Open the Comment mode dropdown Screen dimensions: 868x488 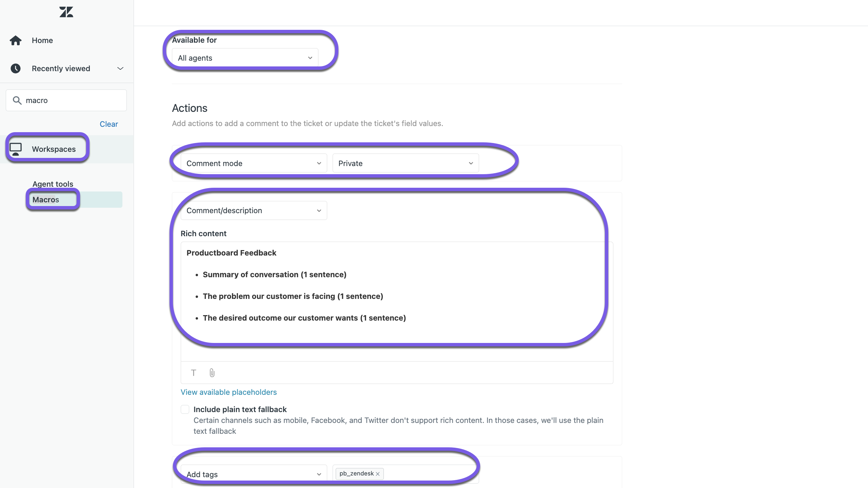coord(254,163)
